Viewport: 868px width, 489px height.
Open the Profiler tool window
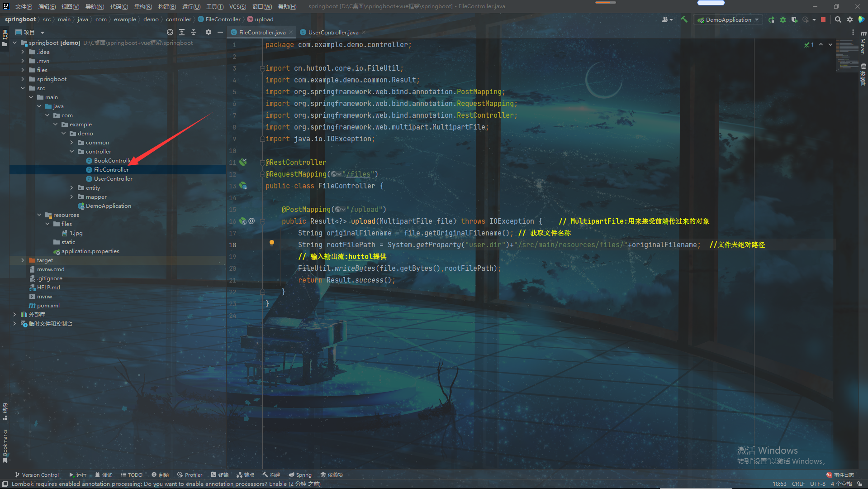(x=190, y=475)
